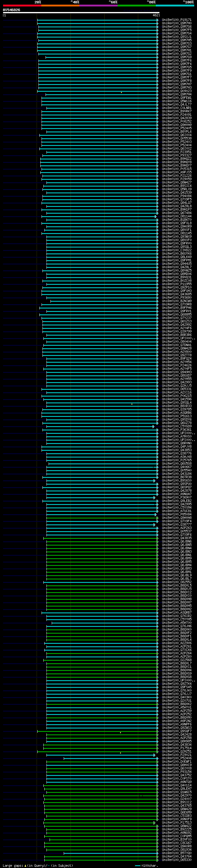This screenshot has width=197, height=868.
Task: Select label UniRef100_B6TR38
Action: [x=176, y=477]
